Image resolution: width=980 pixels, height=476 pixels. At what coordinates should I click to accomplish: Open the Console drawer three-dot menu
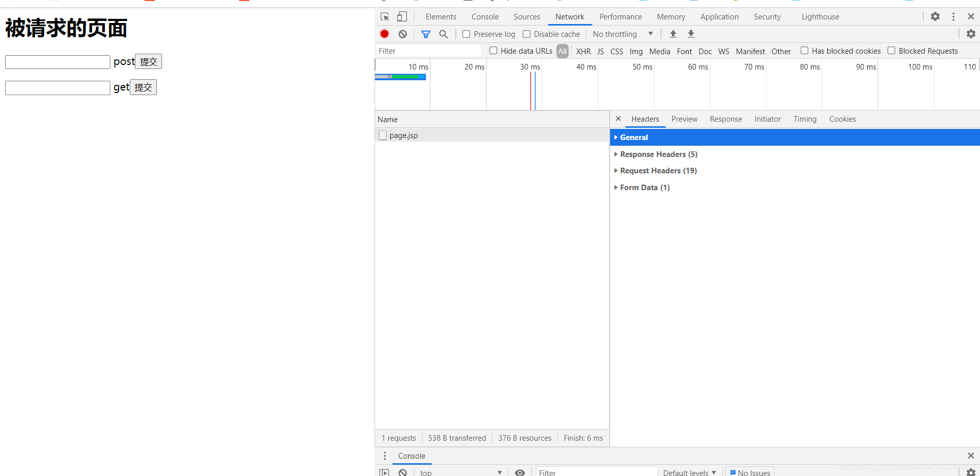pyautogui.click(x=385, y=456)
